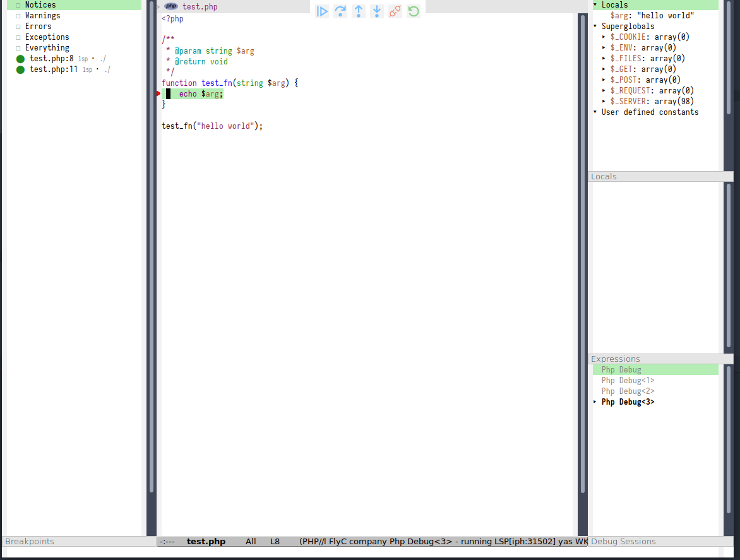Expand the $_SERVER array node
Viewport: 740px width, 560px height.
pyautogui.click(x=604, y=102)
